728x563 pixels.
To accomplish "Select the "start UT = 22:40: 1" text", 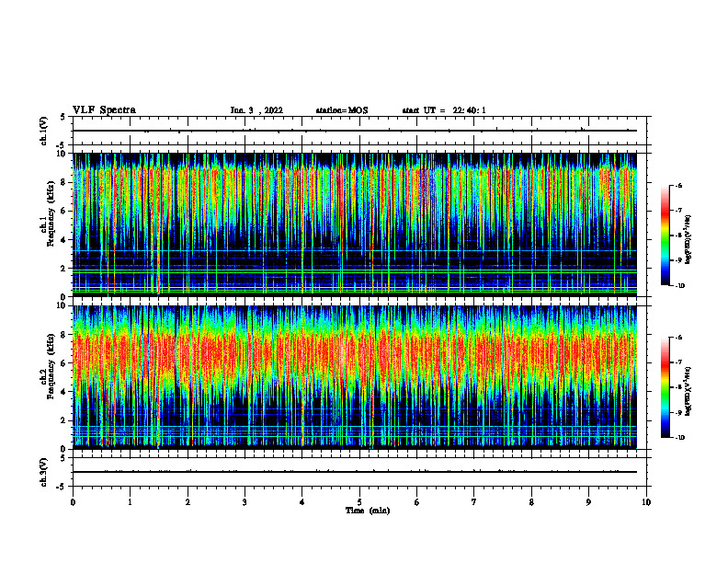I will [x=444, y=110].
